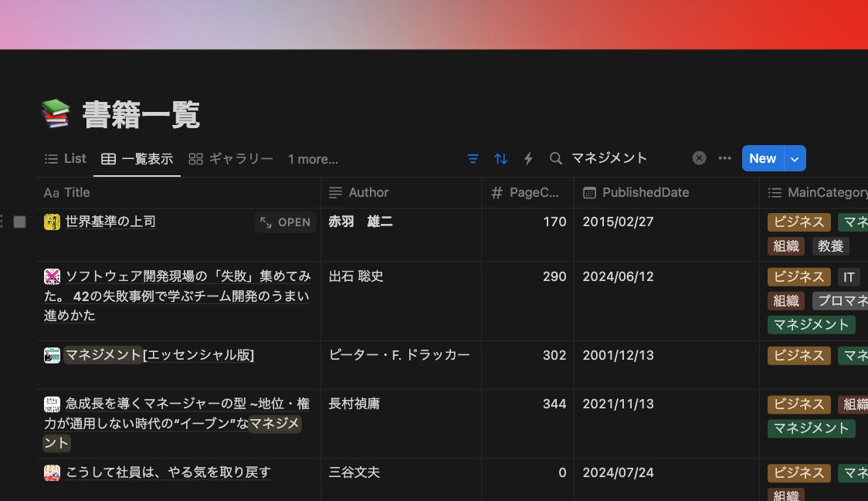Switch to the 一覧表示 view tab
Image resolution: width=868 pixels, height=501 pixels.
tap(137, 159)
